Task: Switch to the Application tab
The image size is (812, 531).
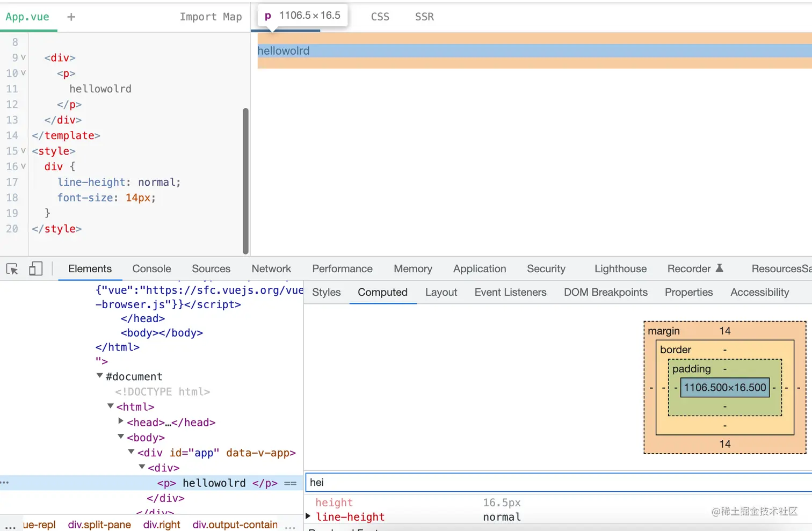Action: [480, 268]
